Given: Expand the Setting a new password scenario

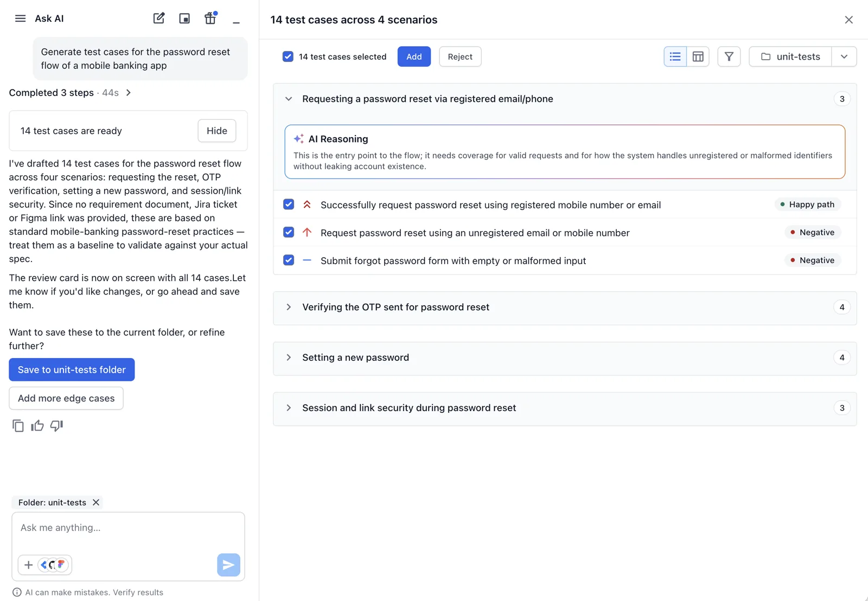Looking at the screenshot, I should (289, 357).
